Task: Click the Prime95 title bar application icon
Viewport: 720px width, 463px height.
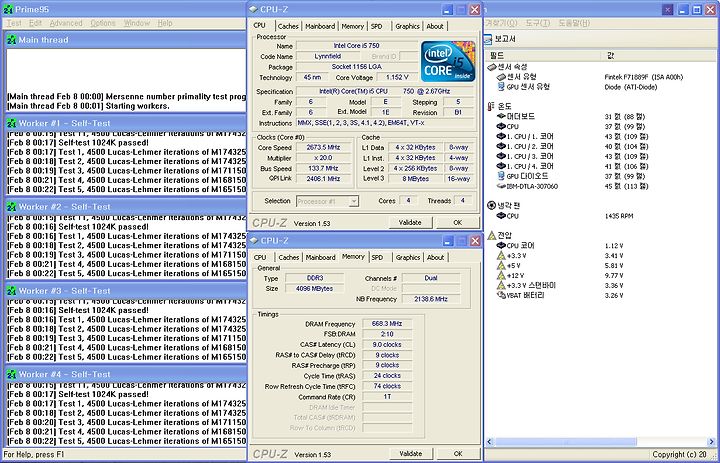Action: click(x=8, y=9)
